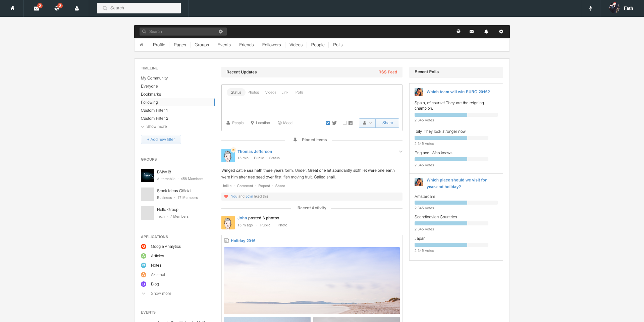Expand Thomas Jefferson post options chevron
Screen dimensions: 644x322
(400, 152)
